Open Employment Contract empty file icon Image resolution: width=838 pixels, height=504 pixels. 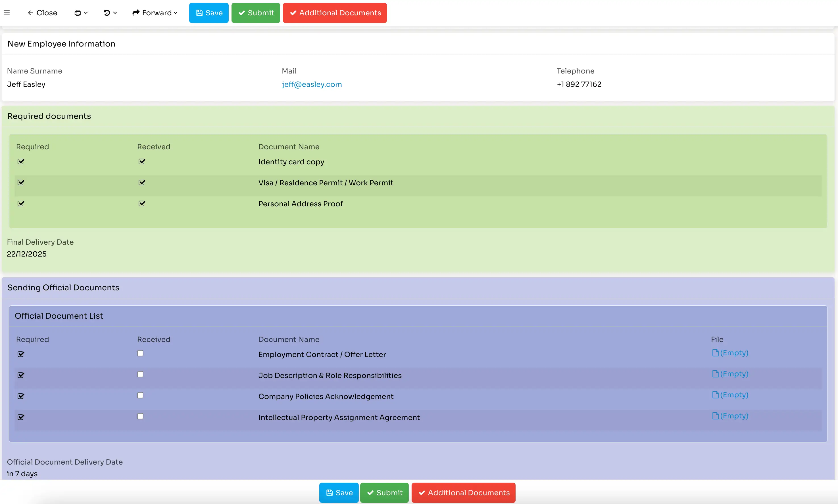point(715,353)
